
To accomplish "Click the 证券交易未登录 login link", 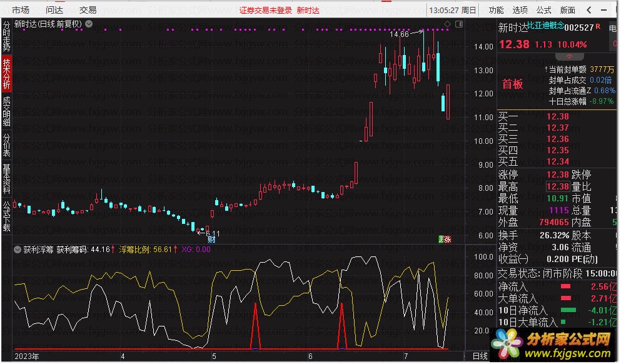I will point(265,10).
